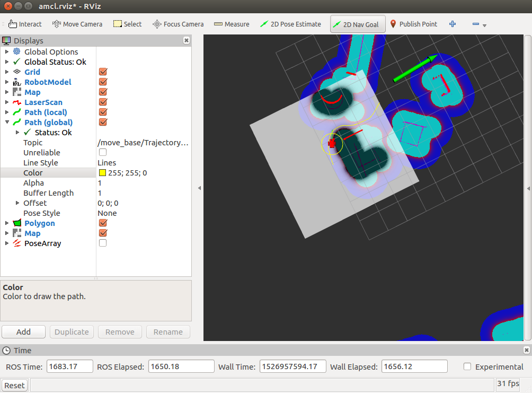The height and width of the screenshot is (393, 532).
Task: Click the Add display button
Action: pos(23,332)
